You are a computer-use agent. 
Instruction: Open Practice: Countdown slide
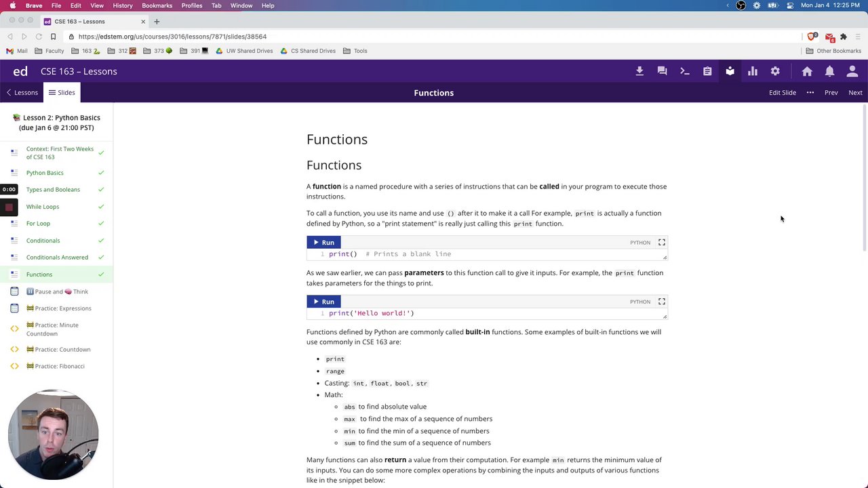(x=56, y=350)
